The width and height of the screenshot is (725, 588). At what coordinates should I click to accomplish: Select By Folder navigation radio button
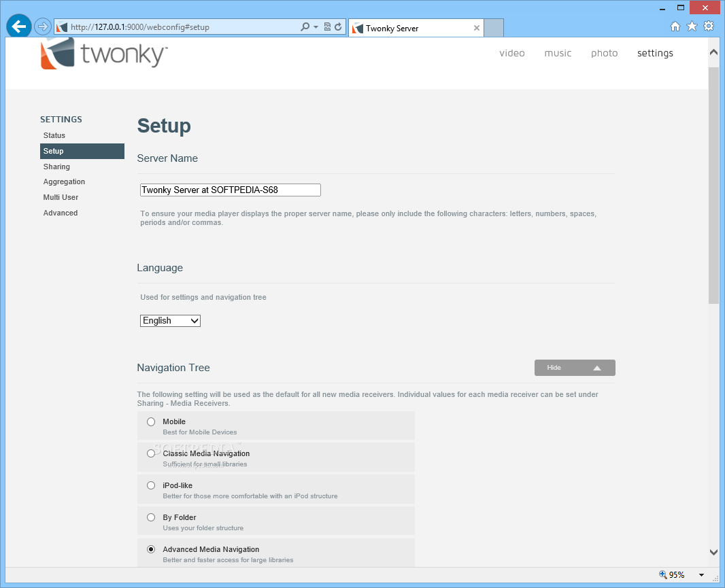(151, 517)
